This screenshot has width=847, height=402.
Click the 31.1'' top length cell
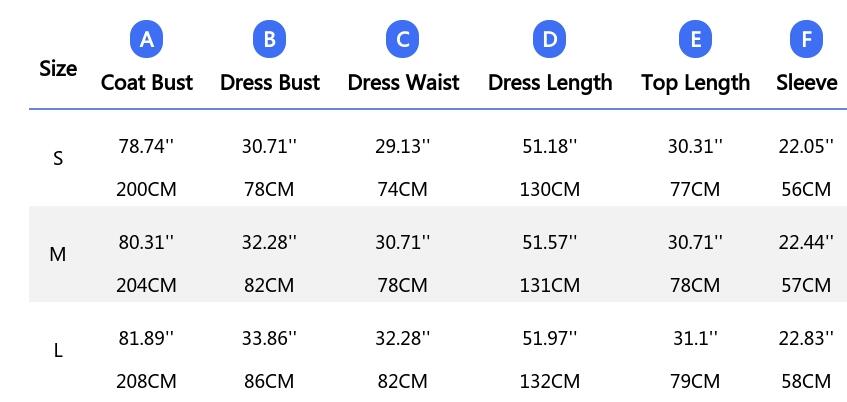(696, 338)
